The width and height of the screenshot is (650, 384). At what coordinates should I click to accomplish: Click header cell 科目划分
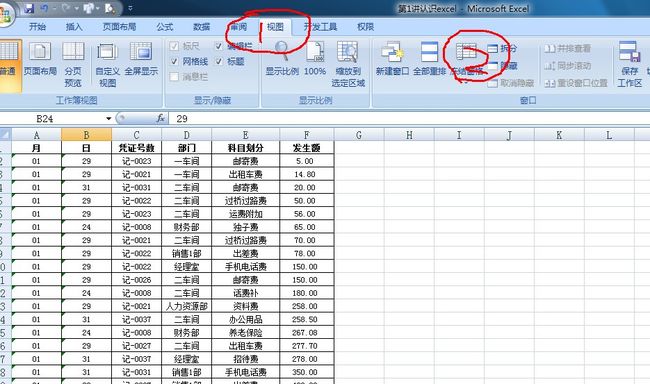tap(245, 148)
